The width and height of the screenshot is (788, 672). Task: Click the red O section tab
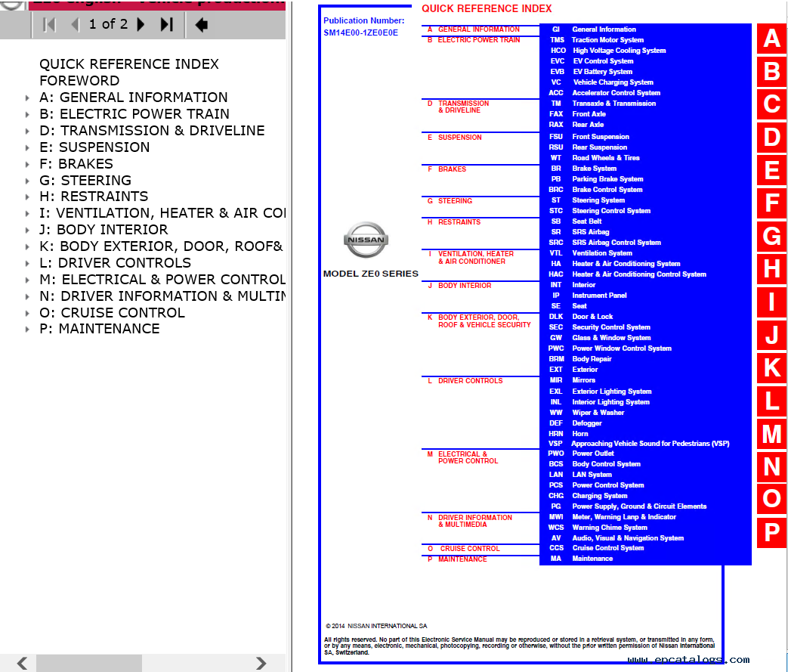click(772, 500)
